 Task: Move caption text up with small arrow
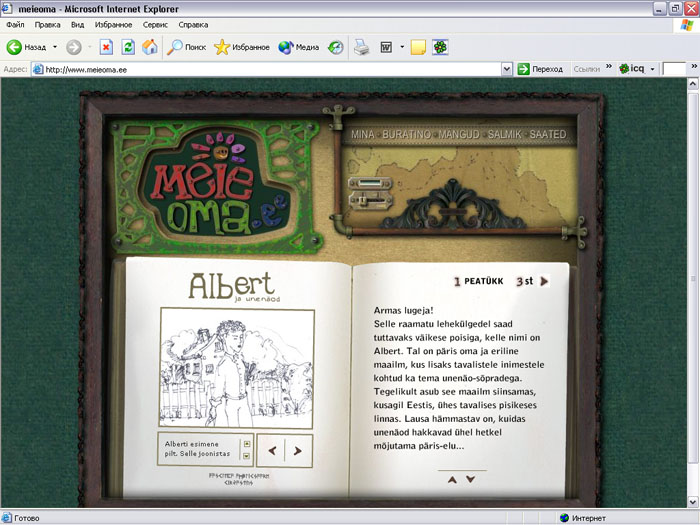tap(246, 444)
